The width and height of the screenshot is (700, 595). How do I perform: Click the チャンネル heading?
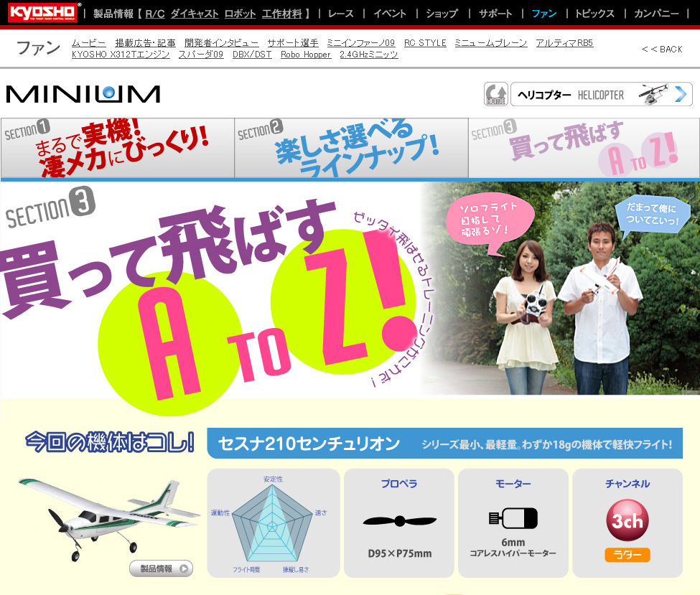tap(627, 484)
